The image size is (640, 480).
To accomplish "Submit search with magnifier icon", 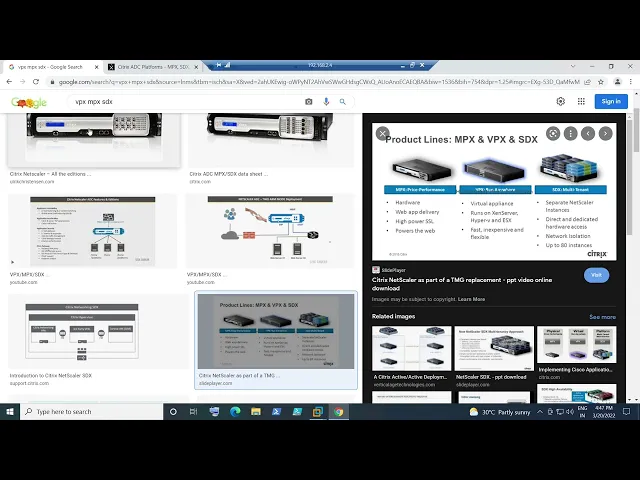I will [x=343, y=102].
